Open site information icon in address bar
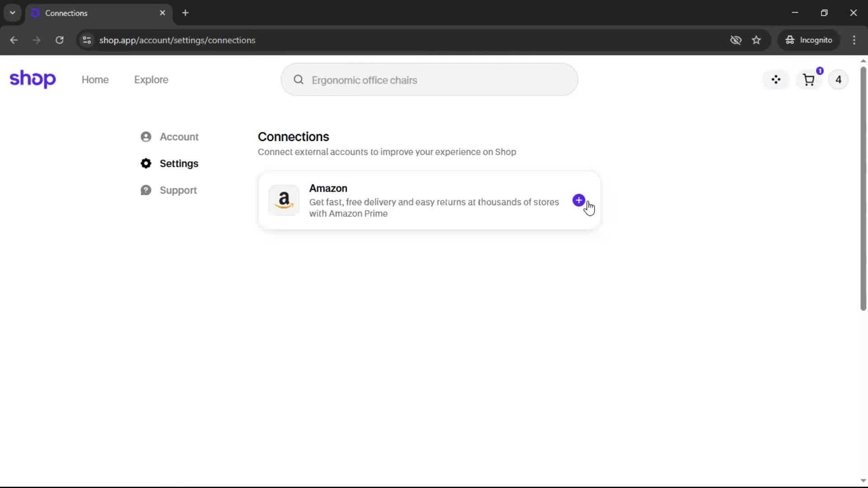 87,40
